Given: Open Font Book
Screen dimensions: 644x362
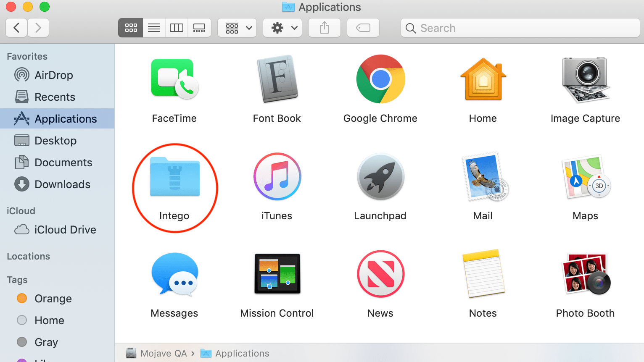Looking at the screenshot, I should [277, 79].
